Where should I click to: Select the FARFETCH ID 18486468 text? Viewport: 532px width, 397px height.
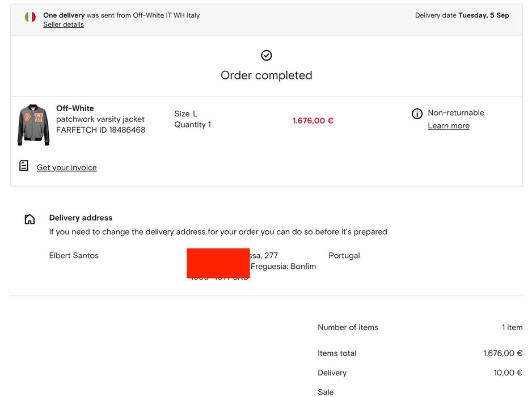(100, 130)
